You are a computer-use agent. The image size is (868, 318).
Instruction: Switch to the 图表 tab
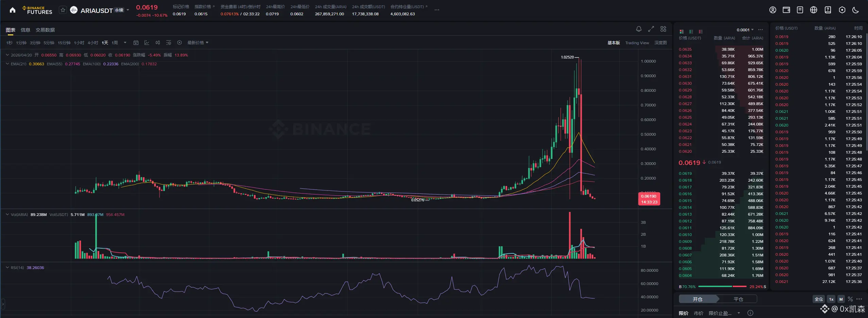(x=11, y=30)
